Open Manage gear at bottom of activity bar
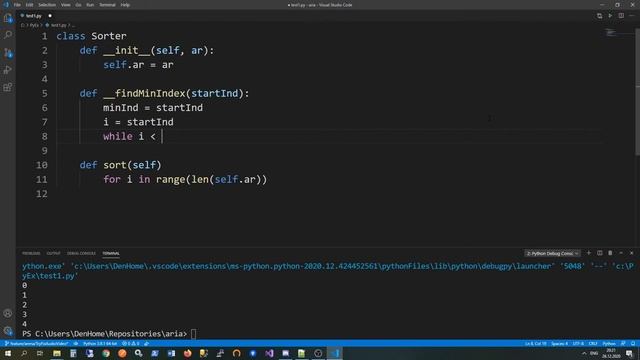This screenshot has width=640, height=360. pyautogui.click(x=8, y=331)
